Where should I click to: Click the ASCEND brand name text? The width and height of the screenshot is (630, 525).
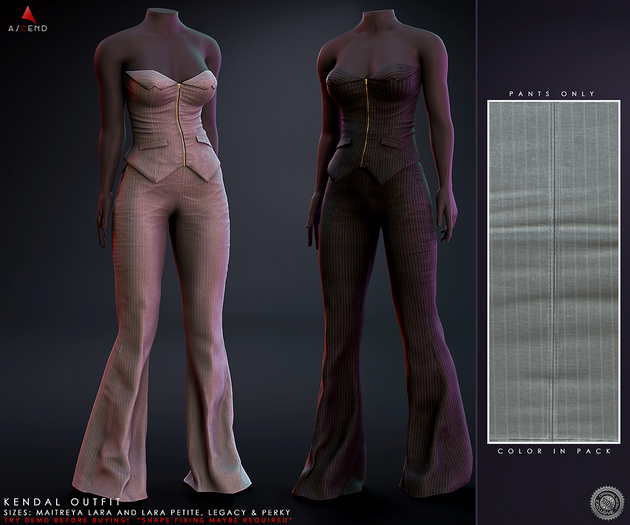pyautogui.click(x=28, y=29)
